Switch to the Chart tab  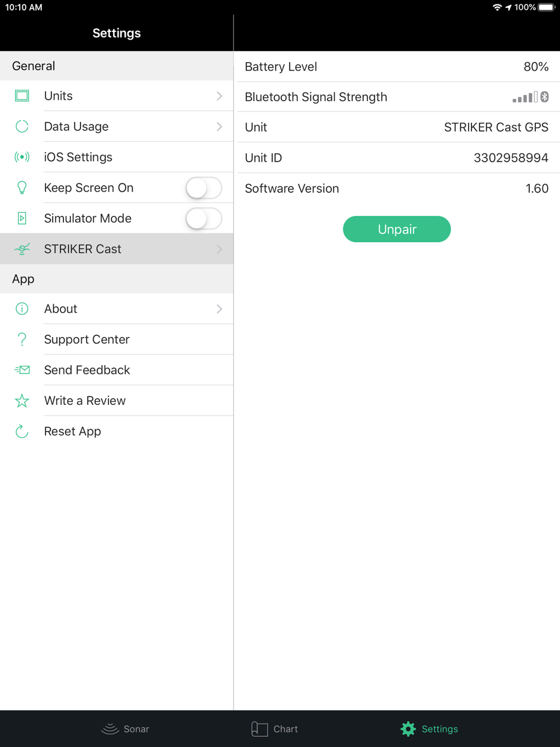tap(274, 729)
